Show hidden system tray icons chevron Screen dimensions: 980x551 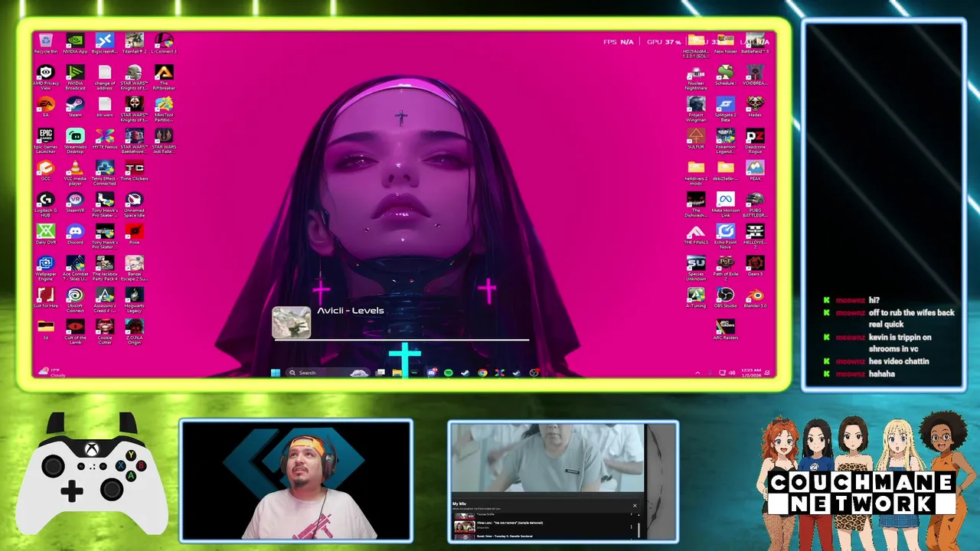pyautogui.click(x=697, y=373)
